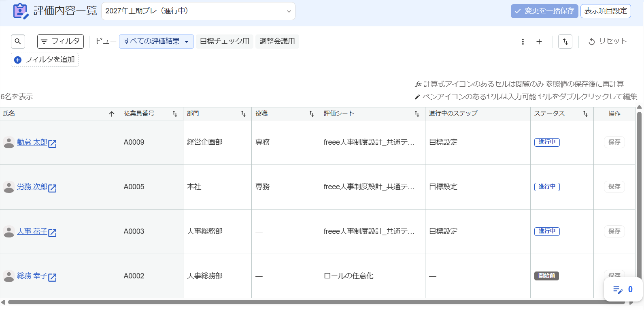
Task: Click 進行中 status badge for A0009
Action: point(547,142)
